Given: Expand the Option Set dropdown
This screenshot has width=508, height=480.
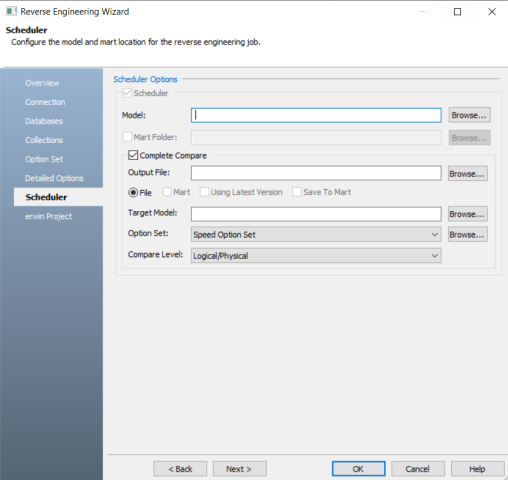Looking at the screenshot, I should tap(316, 234).
